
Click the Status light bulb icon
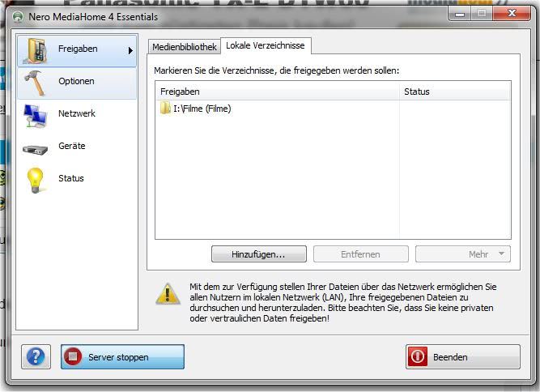point(36,179)
